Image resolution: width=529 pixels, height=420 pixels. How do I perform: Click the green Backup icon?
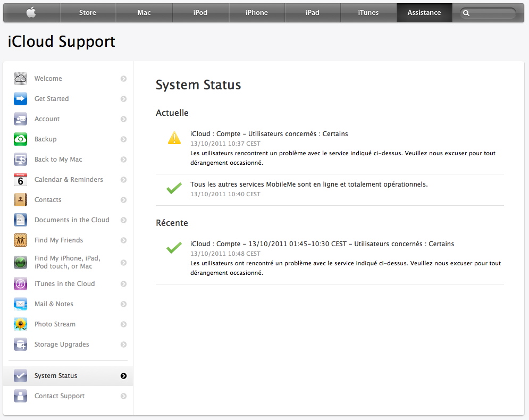click(x=20, y=139)
